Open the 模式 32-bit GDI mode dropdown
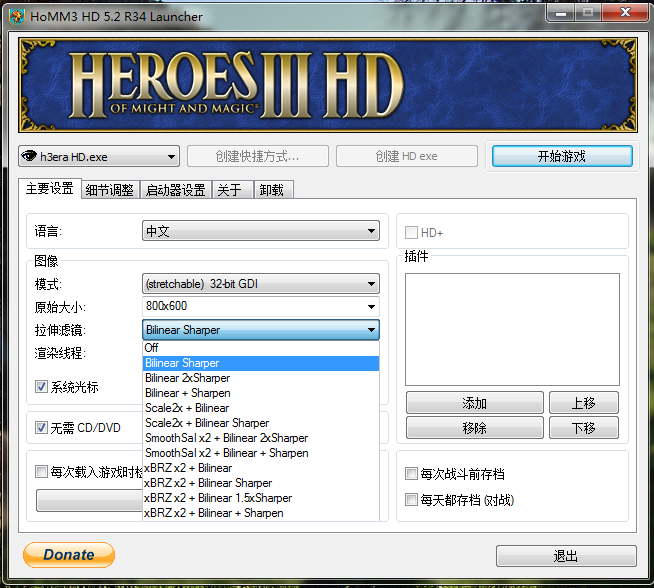 click(x=261, y=284)
